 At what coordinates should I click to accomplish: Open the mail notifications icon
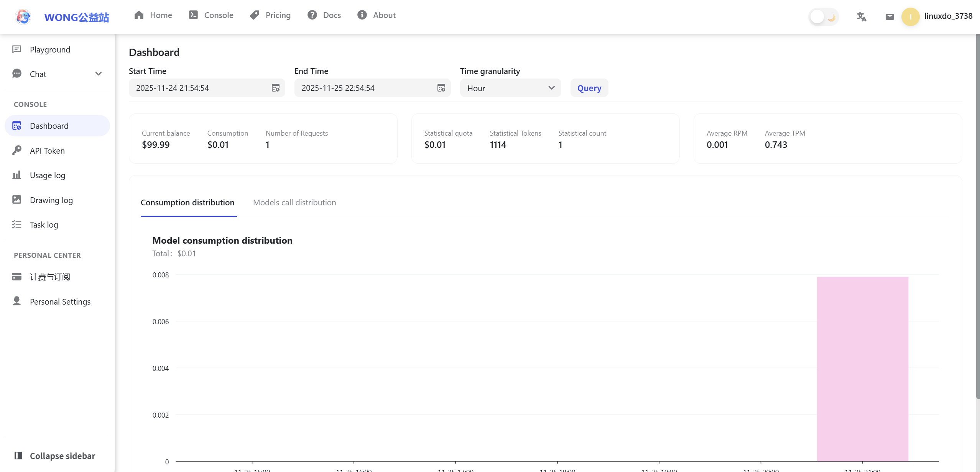[x=890, y=16]
